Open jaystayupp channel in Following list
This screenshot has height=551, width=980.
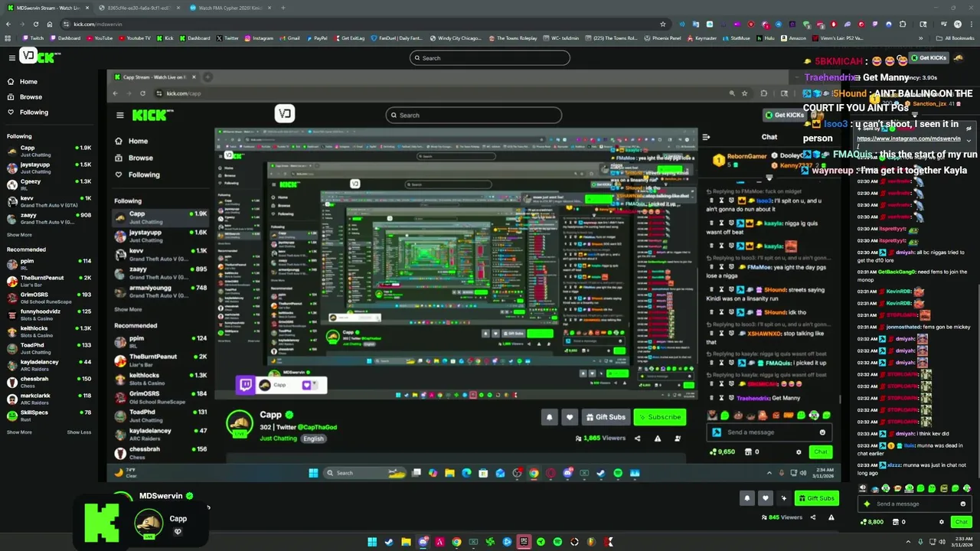coord(48,168)
